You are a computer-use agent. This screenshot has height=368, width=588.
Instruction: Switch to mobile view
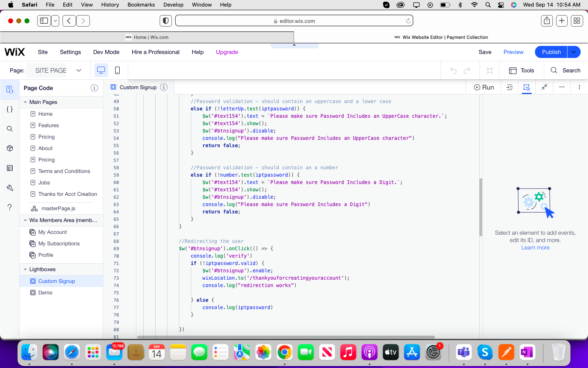[117, 70]
